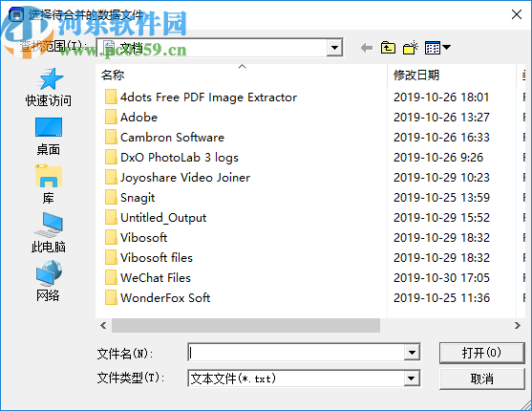This screenshot has height=411, width=532.
Task: Select the Vibosoft files folder icon
Action: (x=111, y=257)
